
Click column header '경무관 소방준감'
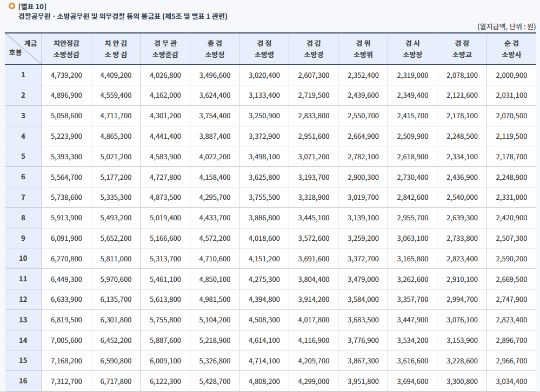click(x=165, y=49)
